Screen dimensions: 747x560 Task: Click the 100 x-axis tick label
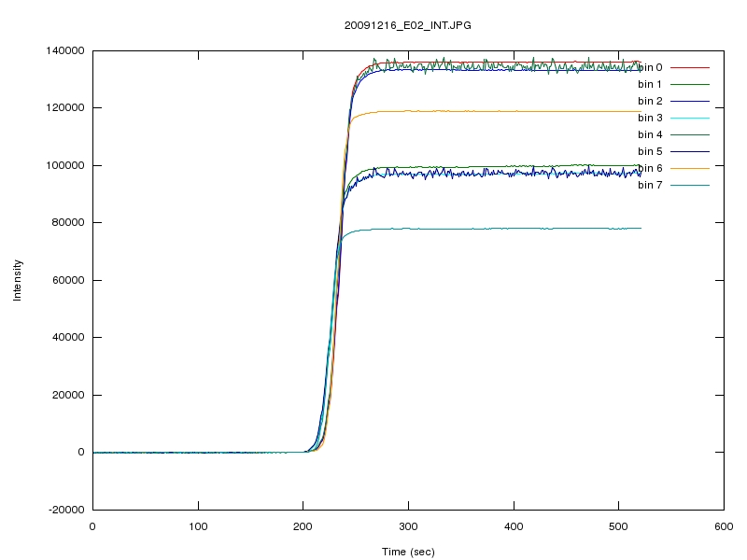(x=198, y=526)
